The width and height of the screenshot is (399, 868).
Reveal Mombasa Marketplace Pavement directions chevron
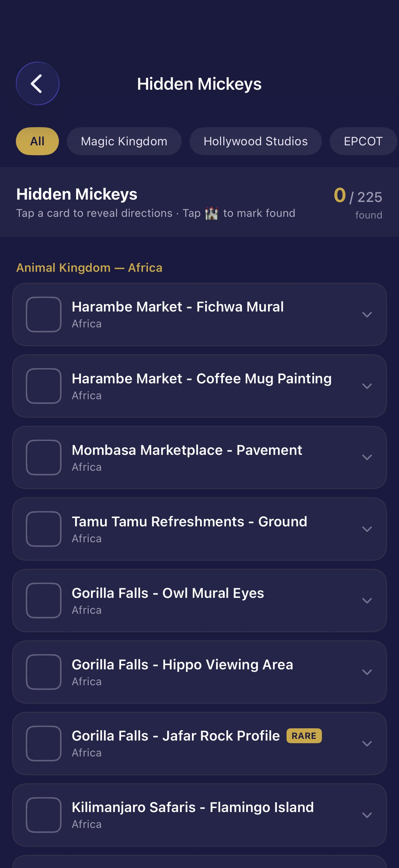(x=367, y=457)
